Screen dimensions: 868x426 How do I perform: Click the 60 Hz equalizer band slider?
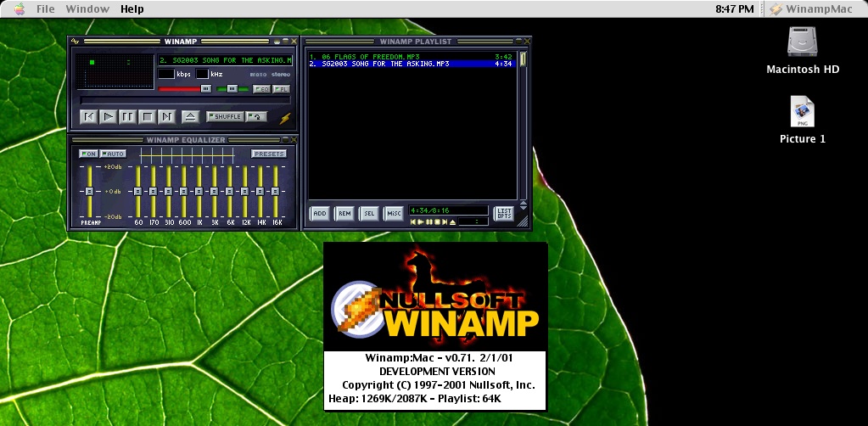[137, 191]
